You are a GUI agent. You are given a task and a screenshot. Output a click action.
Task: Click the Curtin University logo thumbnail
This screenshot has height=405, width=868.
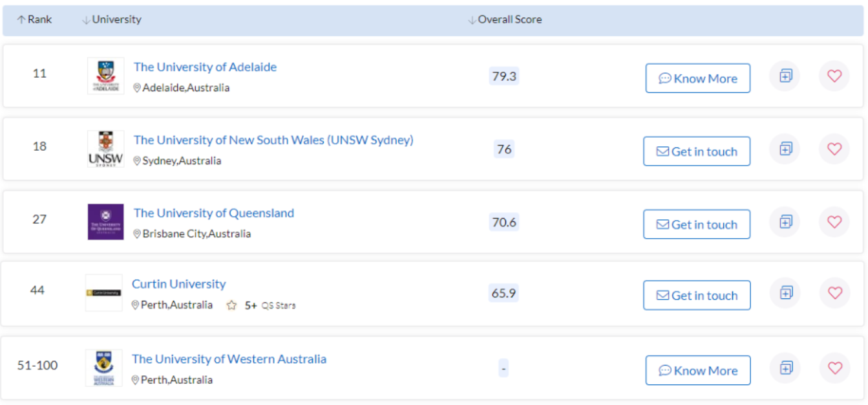coord(103,293)
